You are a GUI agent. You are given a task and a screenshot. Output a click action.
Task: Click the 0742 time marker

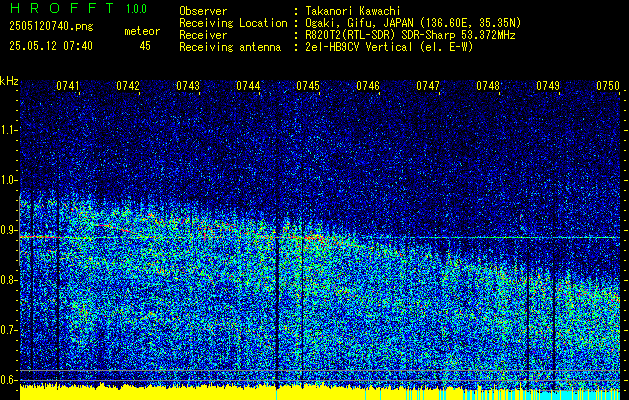(128, 86)
